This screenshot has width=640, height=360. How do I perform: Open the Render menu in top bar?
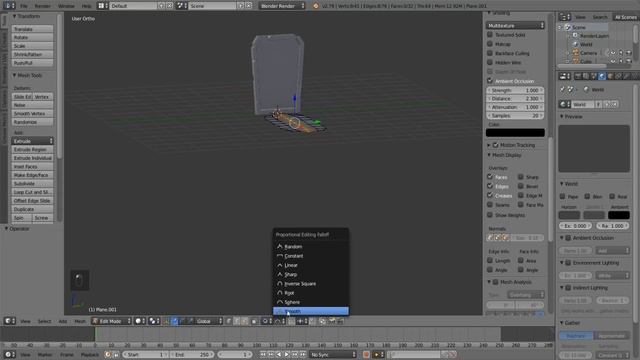coord(42,6)
